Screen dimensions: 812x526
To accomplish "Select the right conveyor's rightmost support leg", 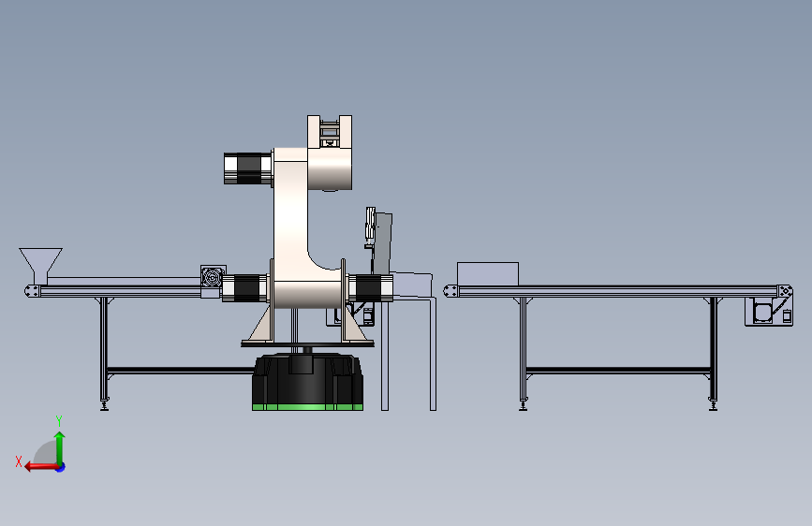I will tap(714, 354).
